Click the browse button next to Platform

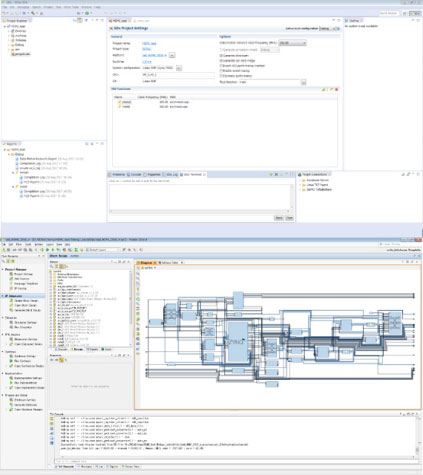pos(172,55)
